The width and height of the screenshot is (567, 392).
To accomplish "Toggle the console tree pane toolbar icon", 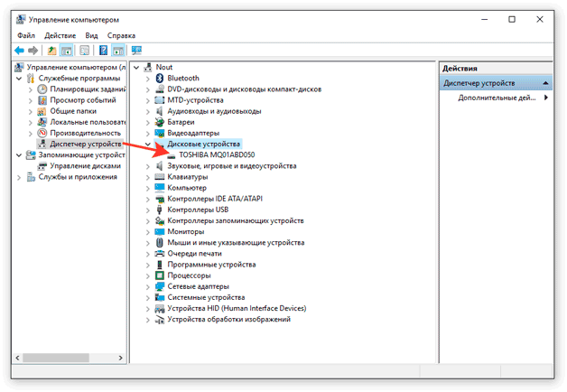I will pos(66,51).
